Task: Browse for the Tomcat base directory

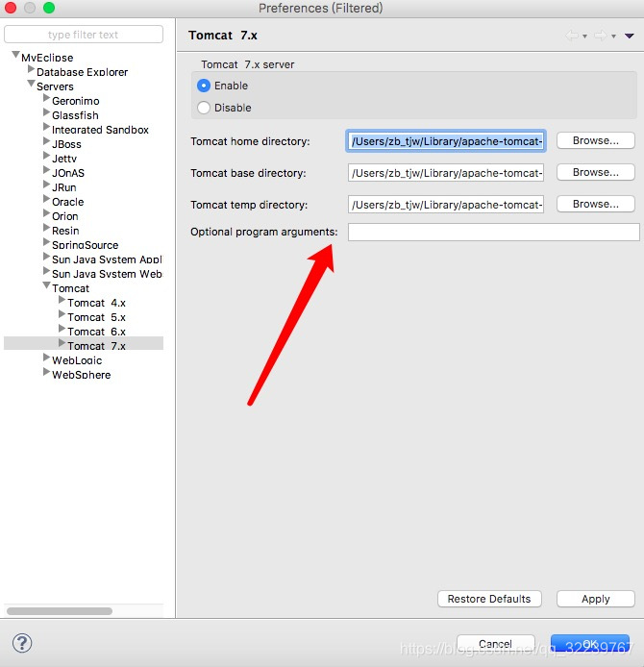Action: [596, 172]
